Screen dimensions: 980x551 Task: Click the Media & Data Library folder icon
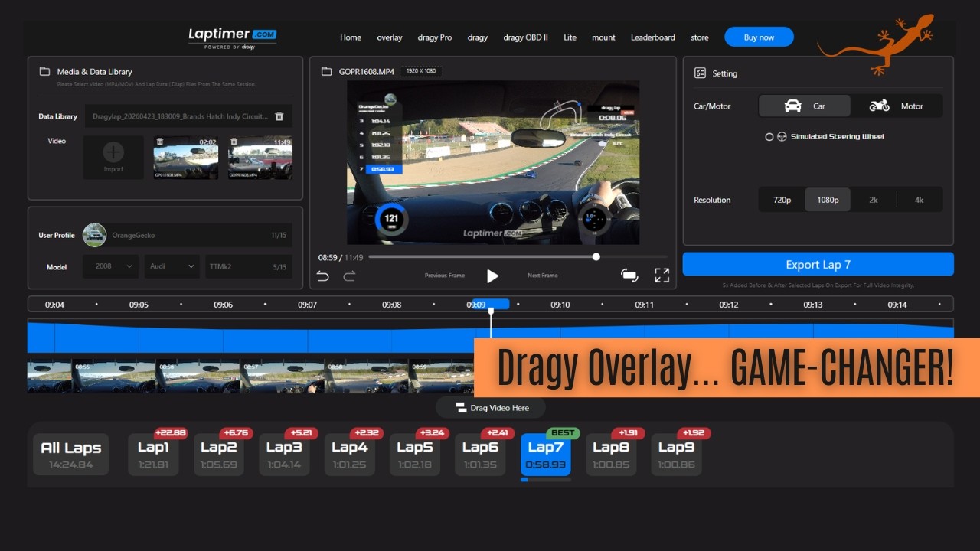tap(44, 71)
